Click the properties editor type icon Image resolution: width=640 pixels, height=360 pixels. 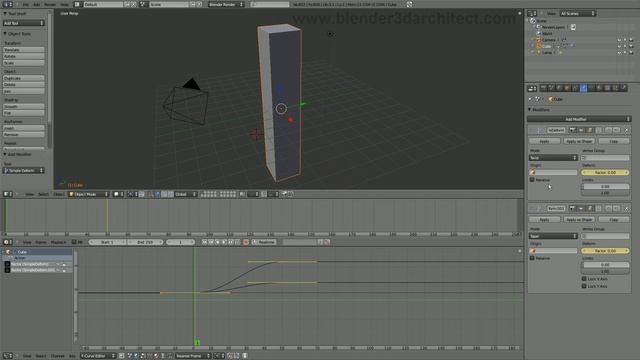point(532,88)
